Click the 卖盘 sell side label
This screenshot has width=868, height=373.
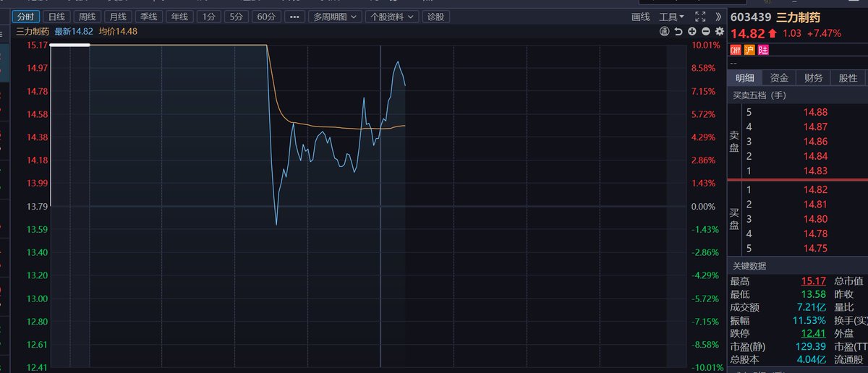[x=734, y=141]
